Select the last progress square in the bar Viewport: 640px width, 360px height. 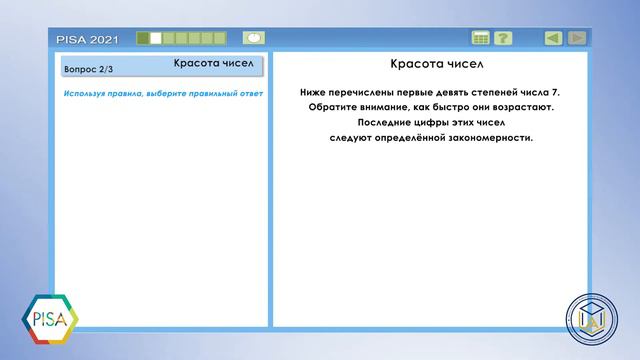220,38
